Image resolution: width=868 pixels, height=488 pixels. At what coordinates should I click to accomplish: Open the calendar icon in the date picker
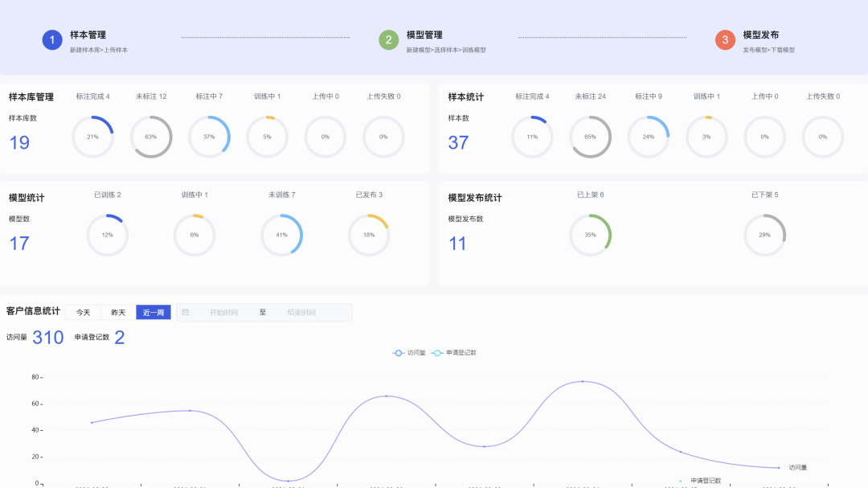click(186, 312)
